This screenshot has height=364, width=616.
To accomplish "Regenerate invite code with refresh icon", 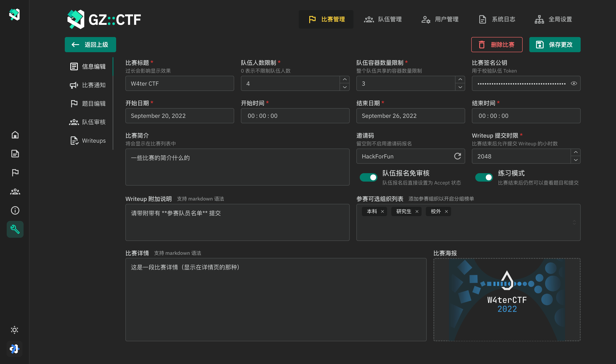I will (457, 156).
